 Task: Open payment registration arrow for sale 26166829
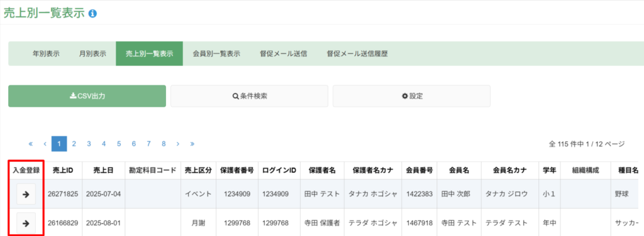[26, 223]
